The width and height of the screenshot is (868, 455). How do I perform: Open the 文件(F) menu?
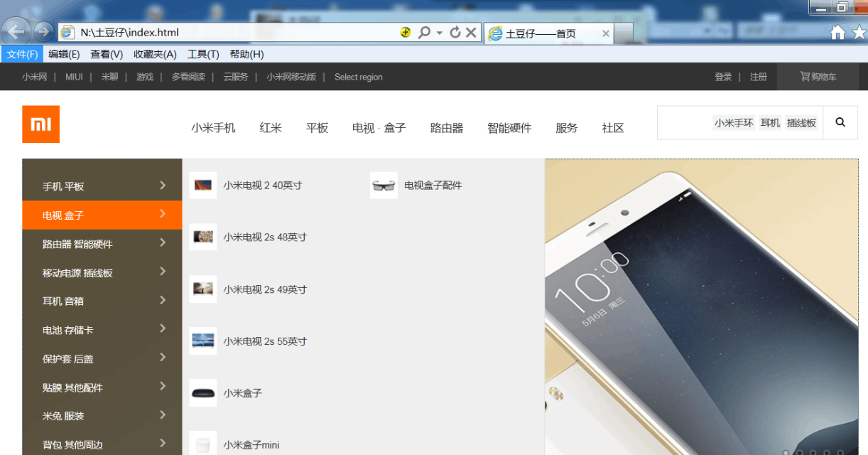22,54
